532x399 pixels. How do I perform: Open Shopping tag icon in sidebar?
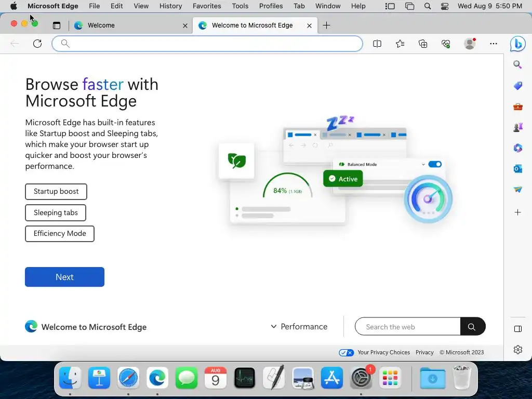[x=518, y=86]
